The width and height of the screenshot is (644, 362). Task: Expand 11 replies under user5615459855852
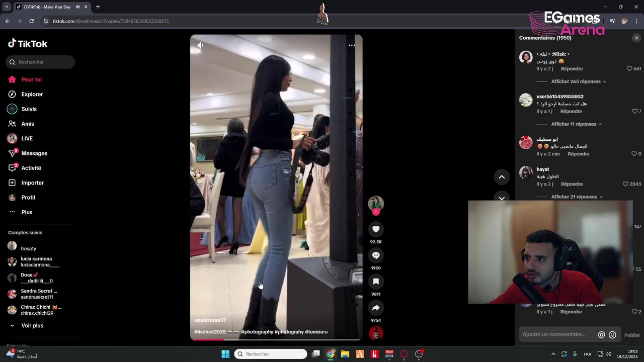(577, 124)
